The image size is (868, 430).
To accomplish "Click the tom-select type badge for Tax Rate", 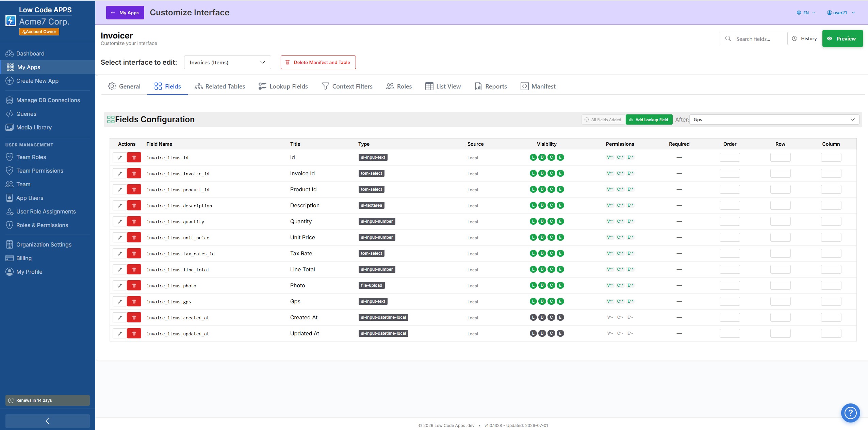I will click(x=371, y=253).
